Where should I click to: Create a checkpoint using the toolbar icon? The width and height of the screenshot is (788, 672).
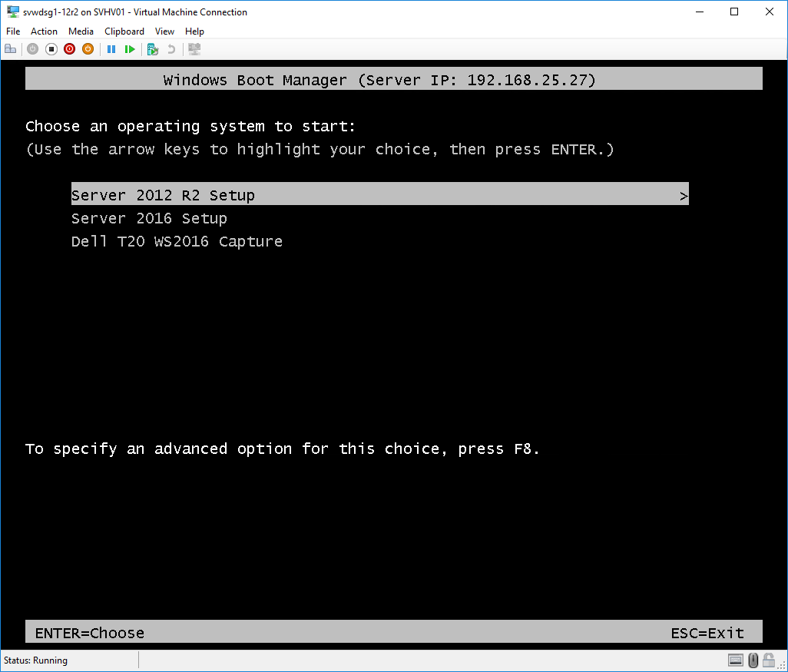point(153,49)
